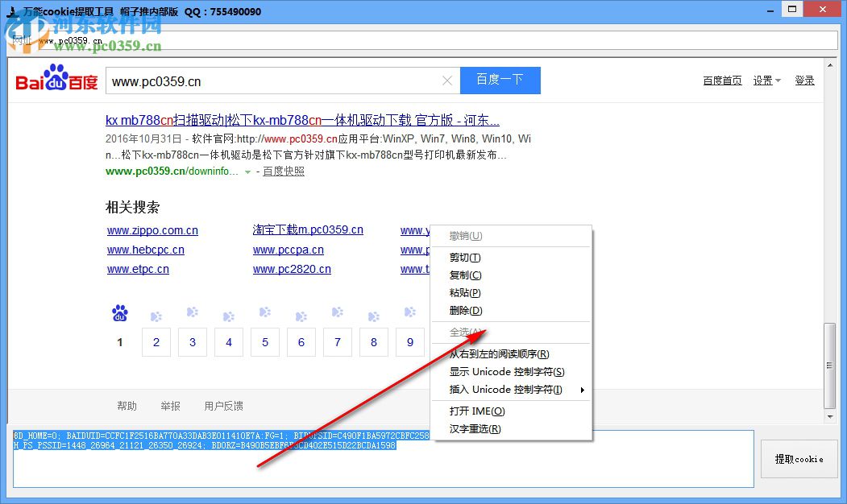Select 粘贴 from the context menu
Viewport: 847px width, 504px height.
tap(465, 292)
